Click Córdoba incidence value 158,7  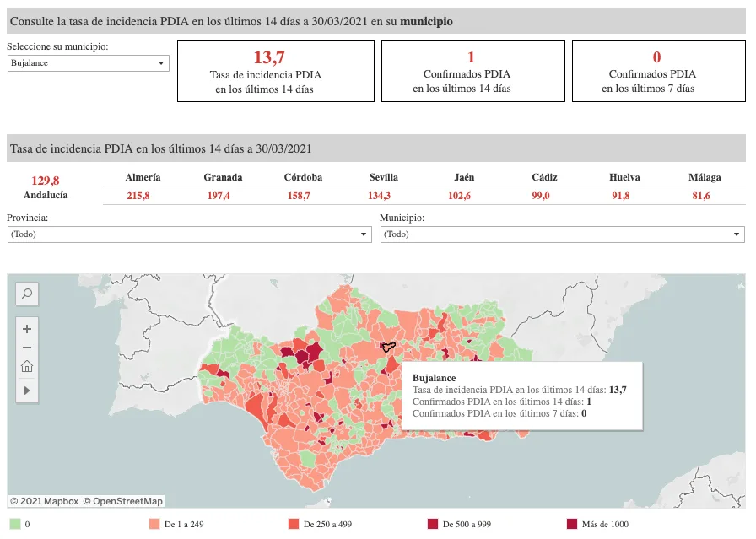[x=299, y=196]
